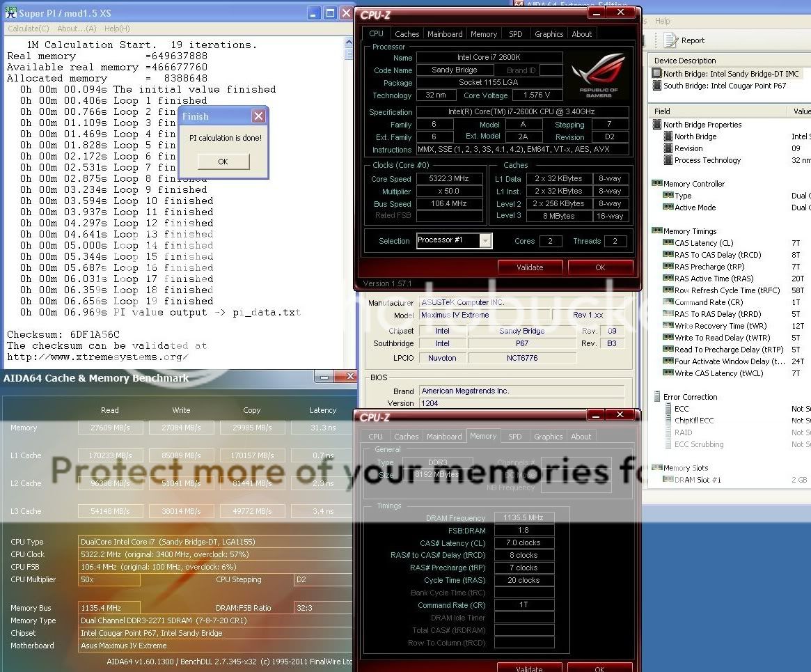
Task: Close the Finish dialog with the X
Action: click(x=258, y=116)
